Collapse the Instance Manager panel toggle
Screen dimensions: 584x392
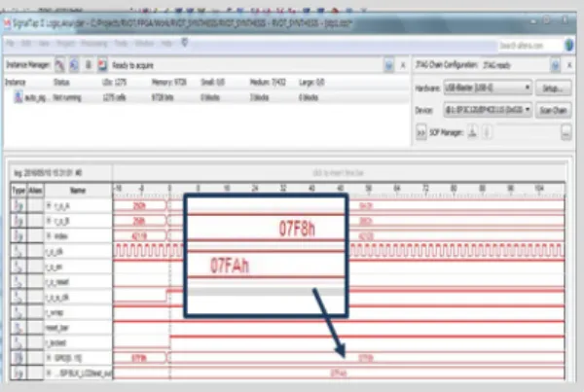(388, 65)
